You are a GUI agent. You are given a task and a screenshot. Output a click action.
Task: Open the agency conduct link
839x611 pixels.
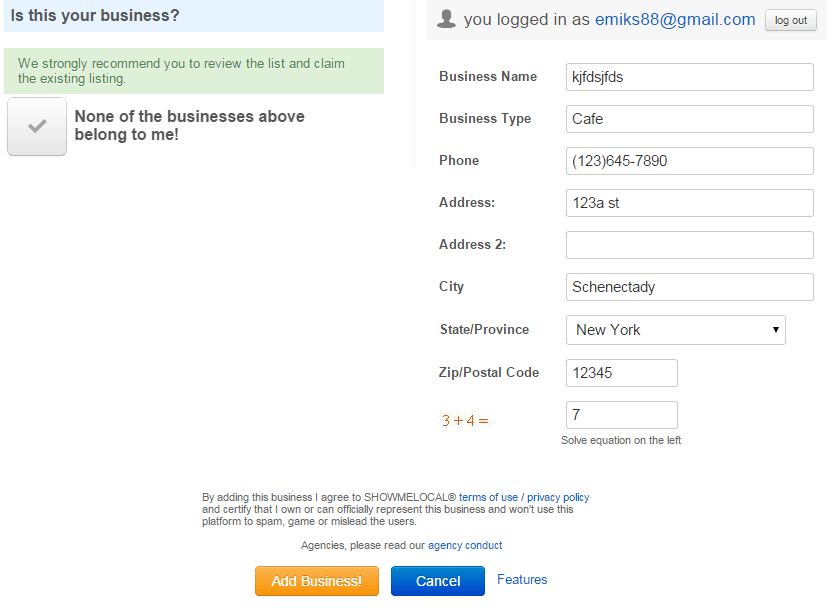(x=464, y=545)
